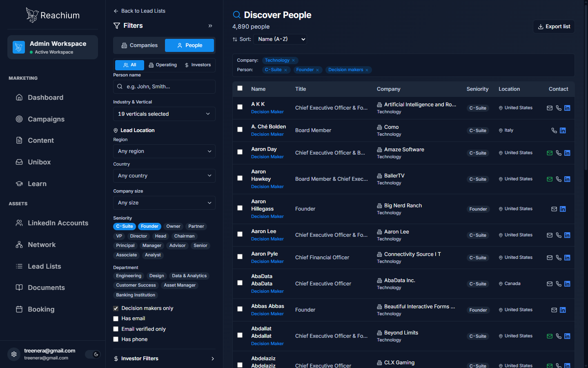588x368 pixels.
Task: Click the Reachium logo
Action: (x=53, y=15)
